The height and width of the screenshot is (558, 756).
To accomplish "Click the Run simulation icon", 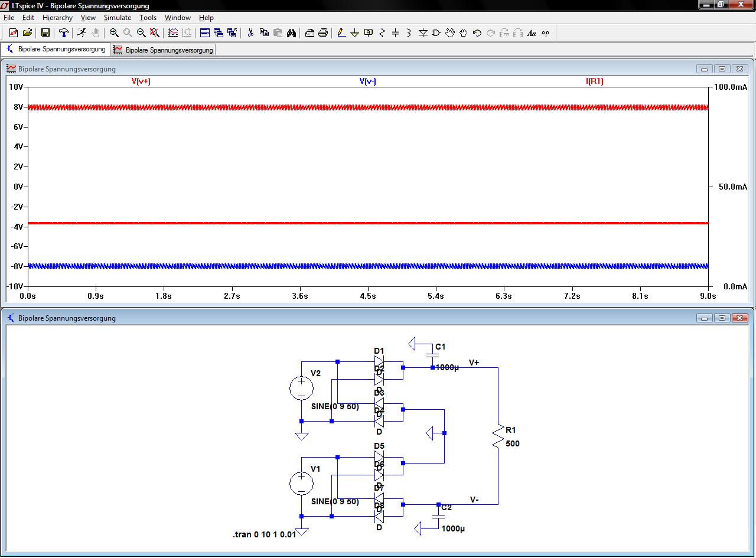I will point(82,33).
